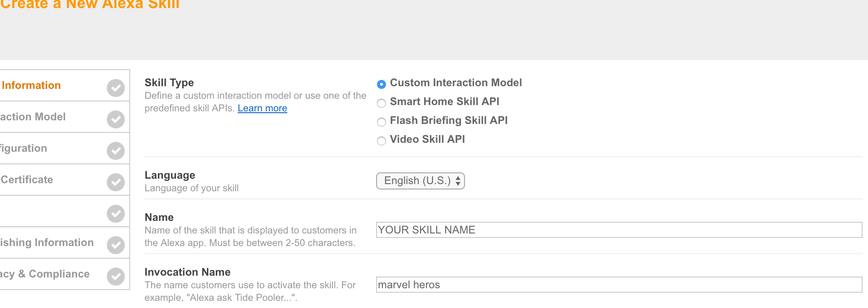868x308 pixels.
Task: Go to the Configuration sidebar tab
Action: pyautogui.click(x=24, y=148)
